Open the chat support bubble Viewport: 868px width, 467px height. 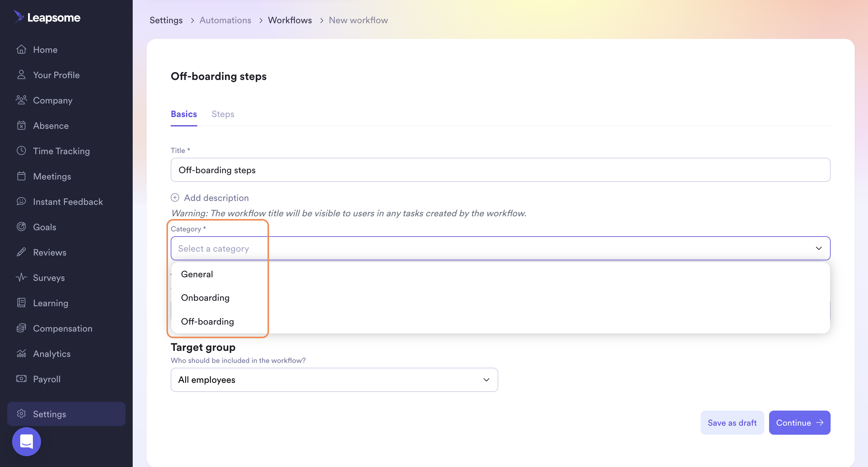[26, 441]
